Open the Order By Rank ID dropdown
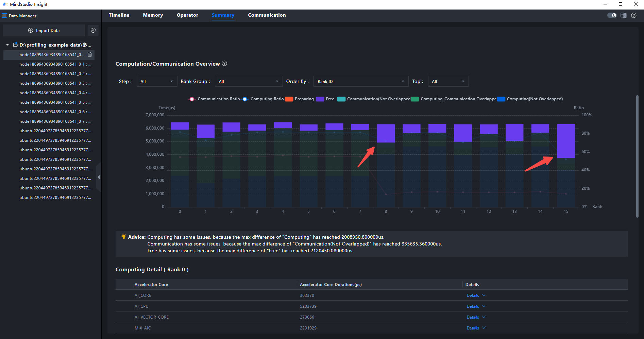644x339 pixels. (x=361, y=81)
